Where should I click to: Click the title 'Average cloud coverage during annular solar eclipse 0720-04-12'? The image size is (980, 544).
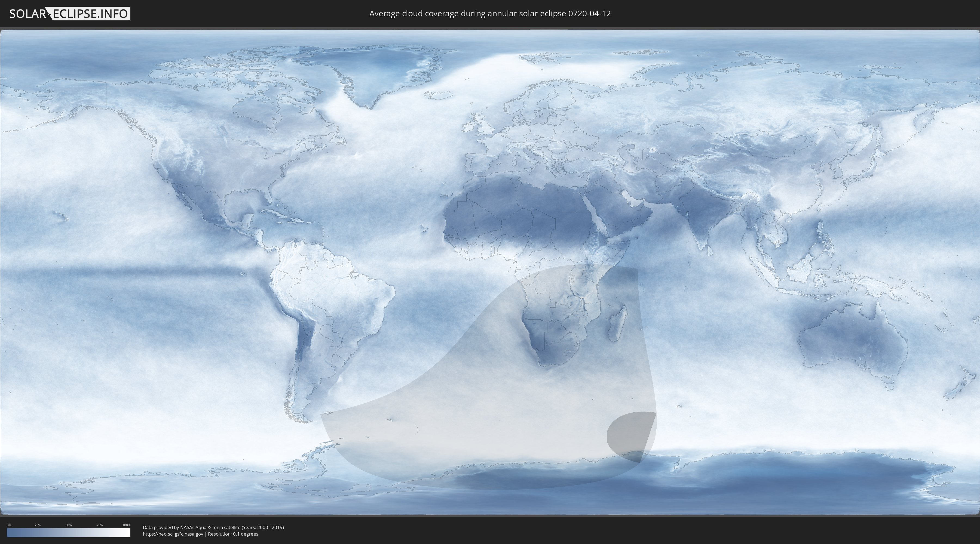coord(490,14)
